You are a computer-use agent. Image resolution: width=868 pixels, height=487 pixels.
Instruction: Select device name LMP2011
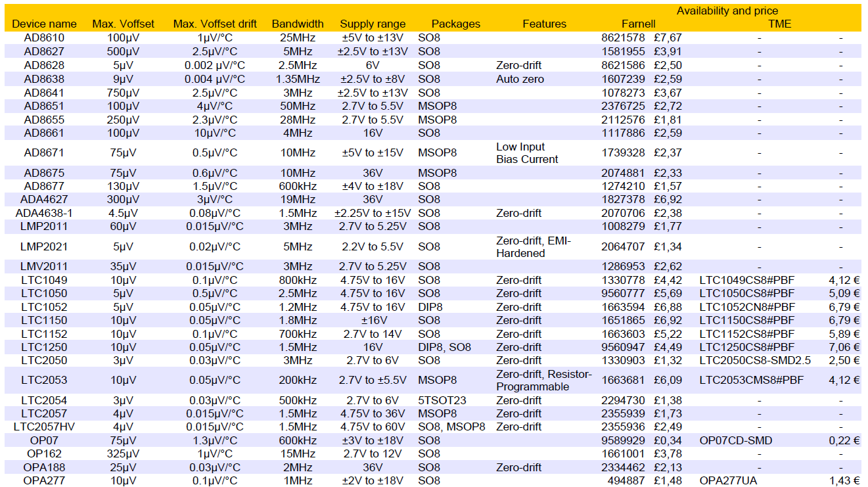[x=45, y=226]
